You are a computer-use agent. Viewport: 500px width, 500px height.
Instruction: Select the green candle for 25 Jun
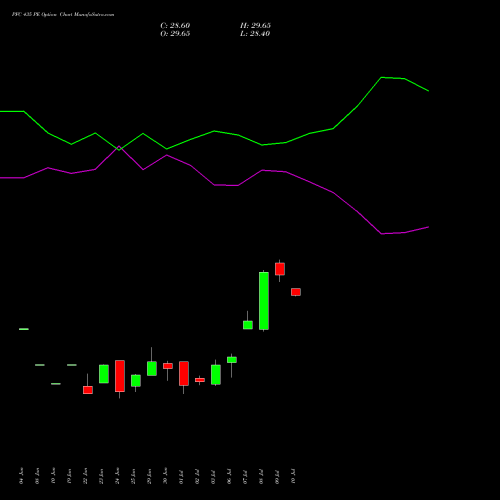[x=136, y=381]
